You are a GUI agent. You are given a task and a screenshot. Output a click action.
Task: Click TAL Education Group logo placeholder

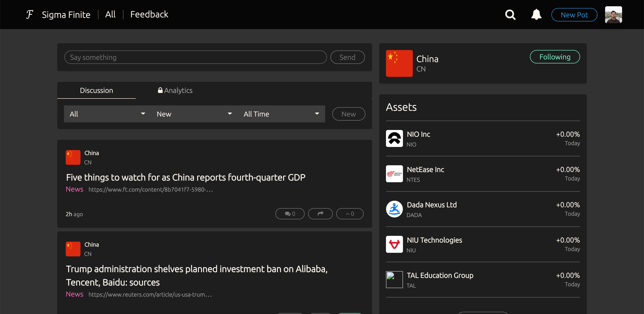394,279
